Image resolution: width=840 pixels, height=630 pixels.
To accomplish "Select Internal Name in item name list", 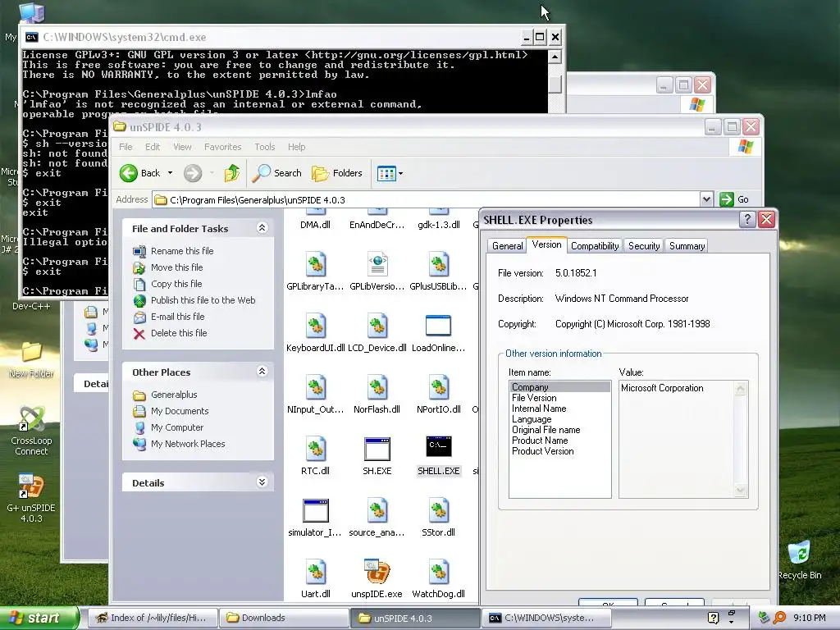I will [x=539, y=409].
